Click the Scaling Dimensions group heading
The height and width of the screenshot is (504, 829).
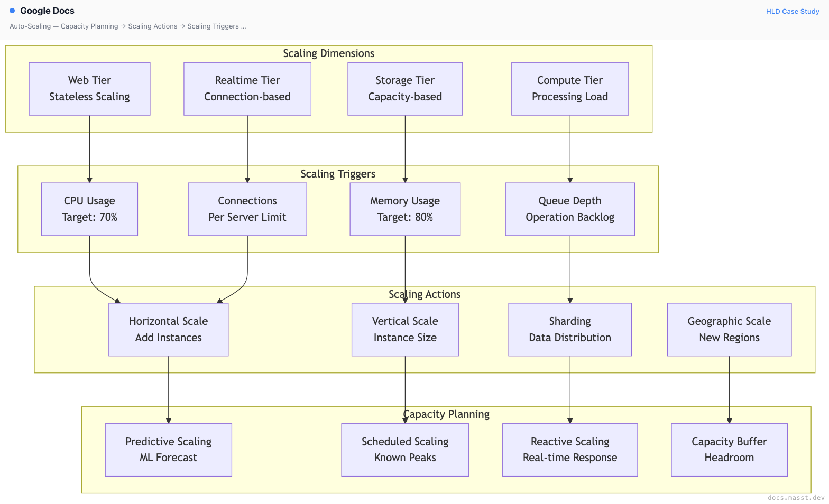[329, 53]
